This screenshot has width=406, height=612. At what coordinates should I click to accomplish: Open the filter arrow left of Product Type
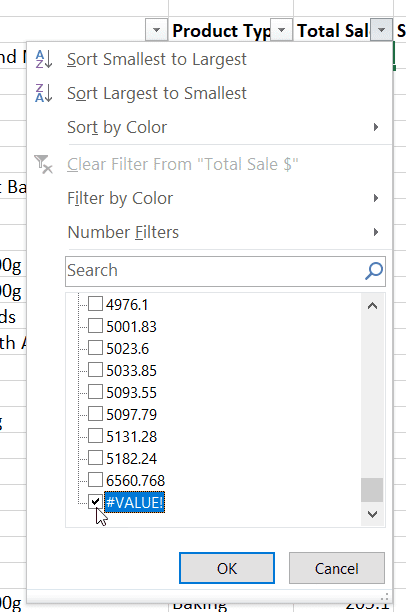(x=156, y=30)
